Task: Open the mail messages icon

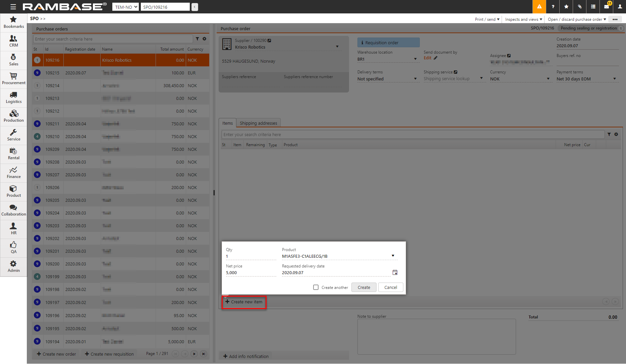Action: (x=607, y=7)
